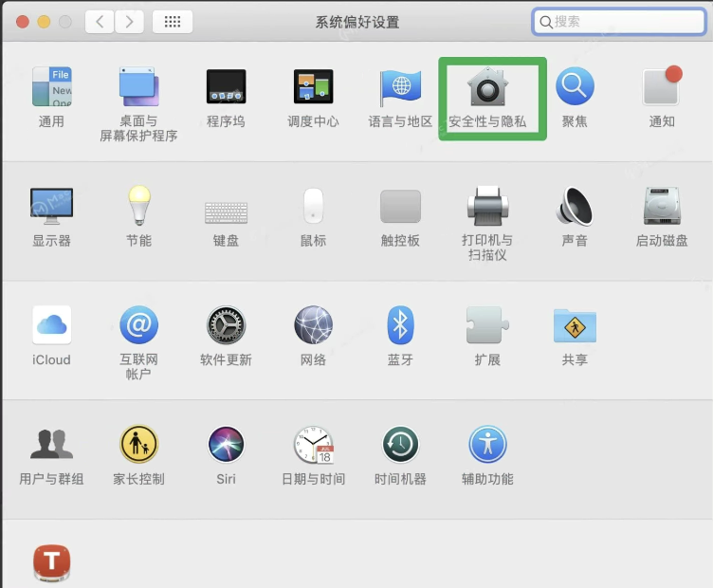Open 辅助功能 (Accessibility) pane
Viewport: 713px width, 588px height.
(x=487, y=444)
